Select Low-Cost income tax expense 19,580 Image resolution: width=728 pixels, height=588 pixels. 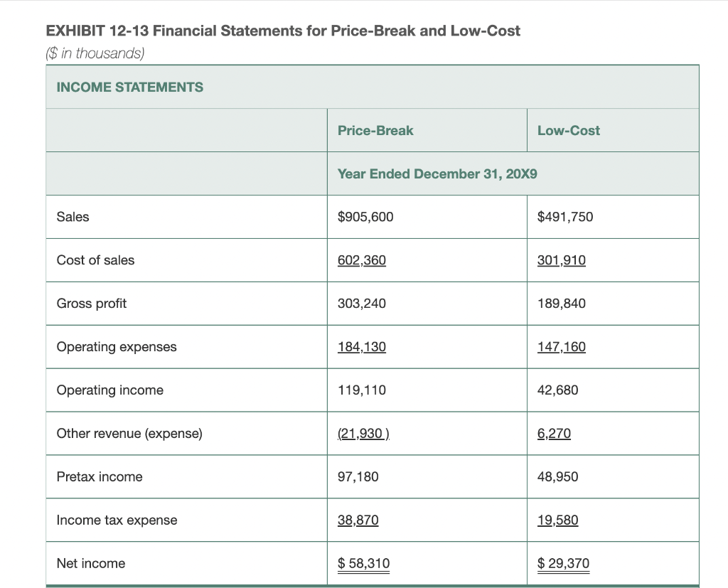pos(557,520)
